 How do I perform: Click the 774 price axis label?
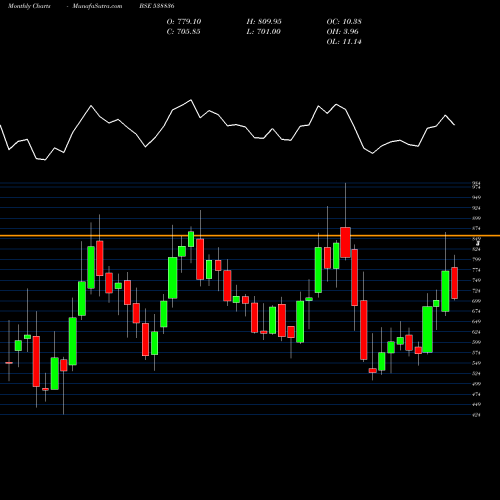477,270
